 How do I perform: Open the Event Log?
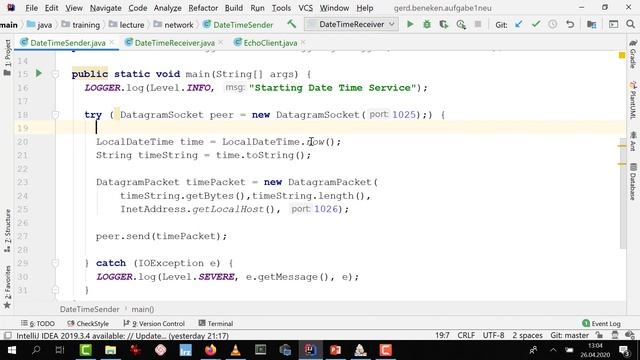click(601, 323)
